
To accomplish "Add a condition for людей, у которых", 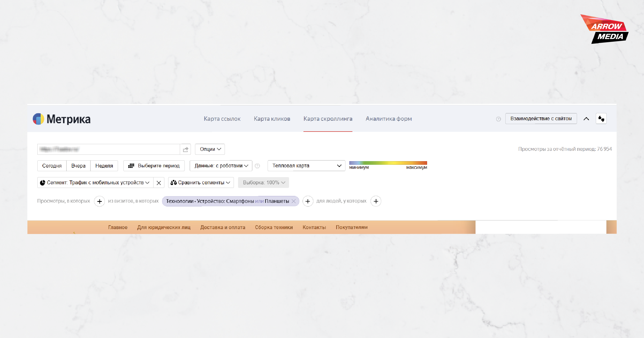I will [376, 201].
